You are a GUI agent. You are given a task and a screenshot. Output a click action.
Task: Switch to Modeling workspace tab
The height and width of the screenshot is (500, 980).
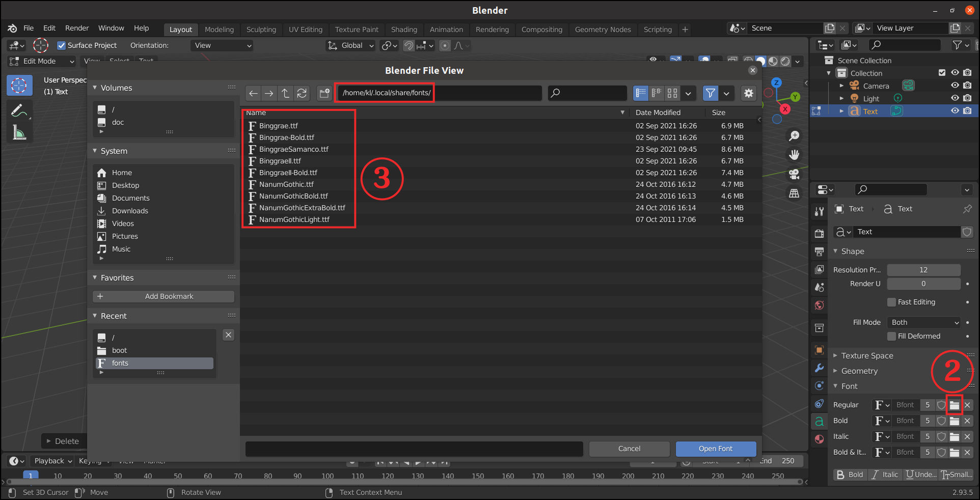219,30
